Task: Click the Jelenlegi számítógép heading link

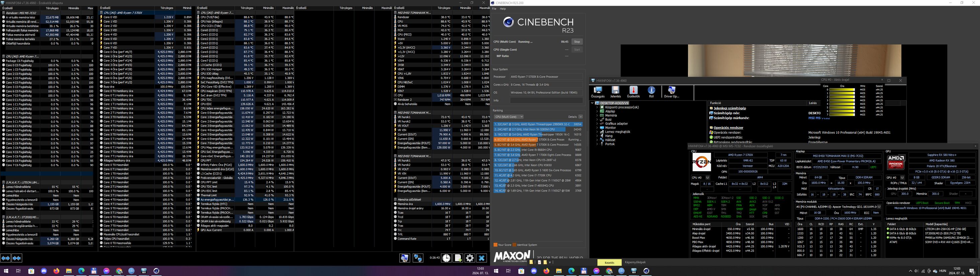Action: [730, 108]
